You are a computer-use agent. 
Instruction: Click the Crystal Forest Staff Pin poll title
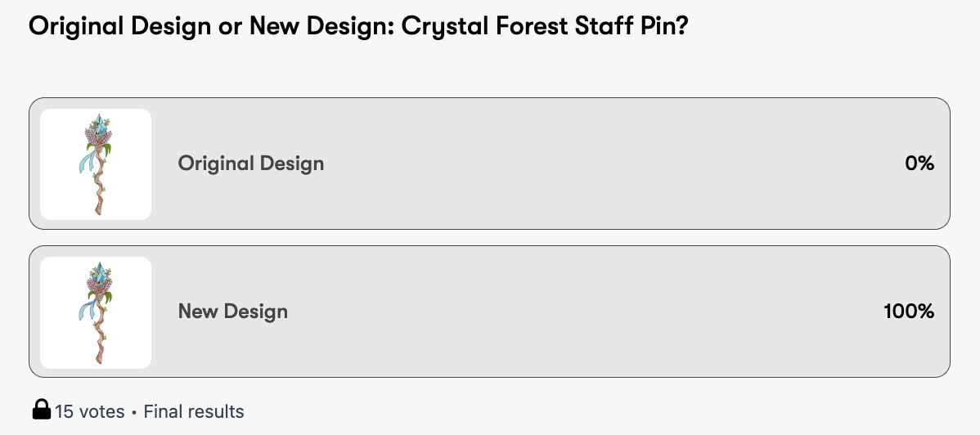coord(357,26)
